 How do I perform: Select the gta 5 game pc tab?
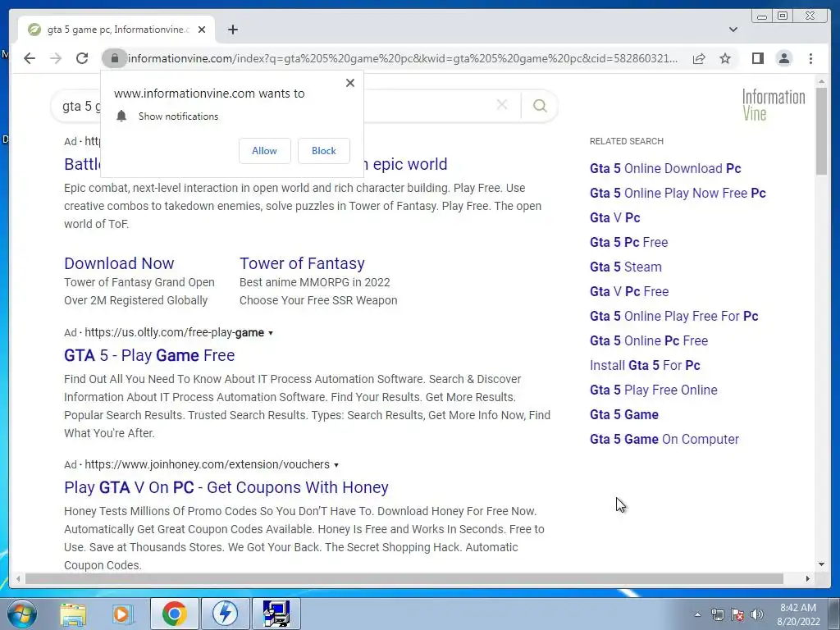tap(116, 30)
